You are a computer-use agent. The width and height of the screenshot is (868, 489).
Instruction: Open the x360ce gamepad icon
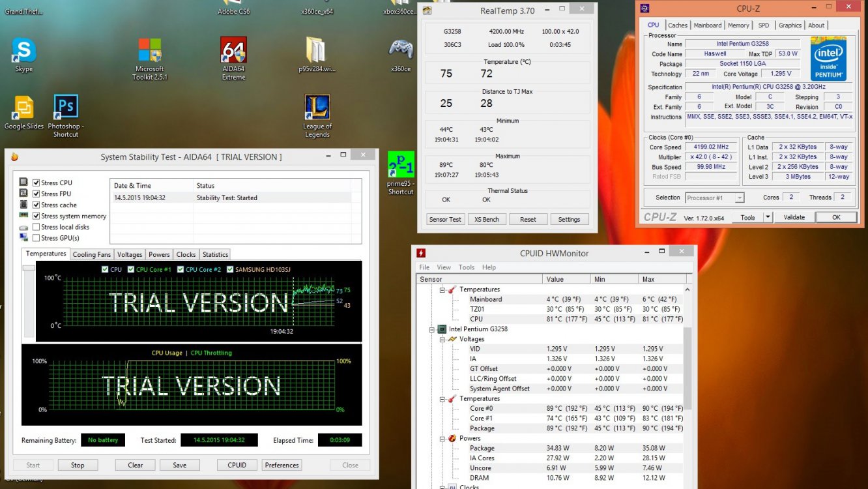pyautogui.click(x=400, y=49)
